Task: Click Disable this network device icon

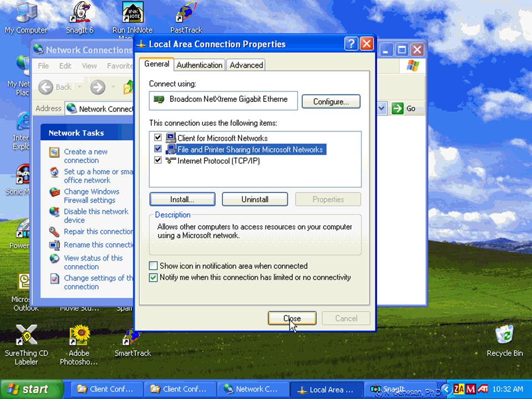Action: (x=54, y=212)
